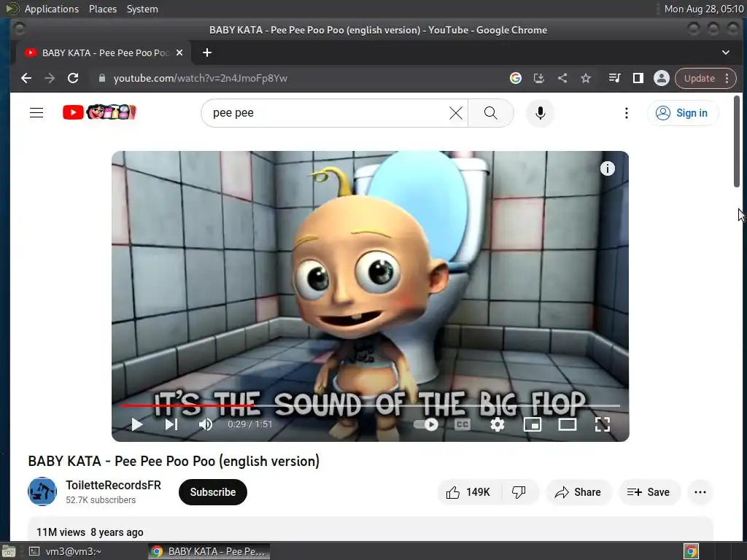Go forward in Chrome
747x560 pixels.
click(x=50, y=78)
